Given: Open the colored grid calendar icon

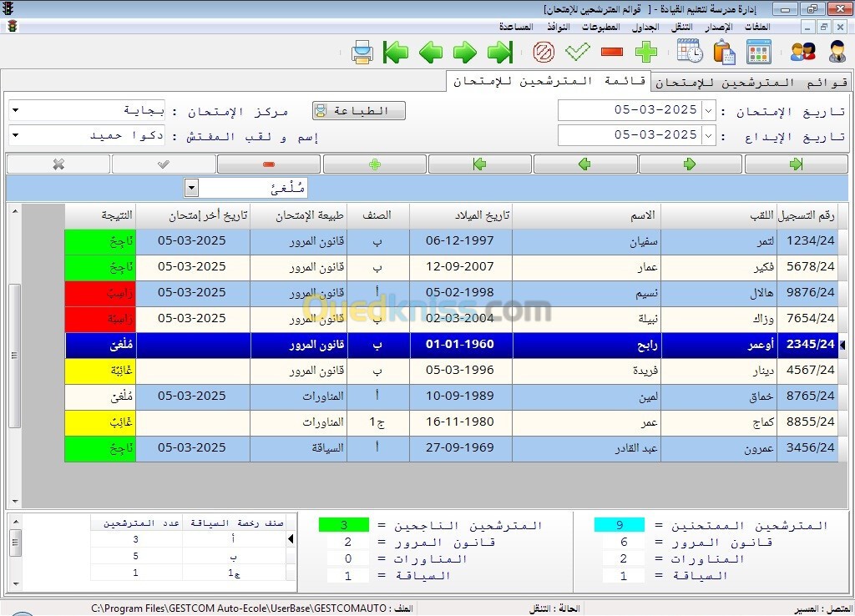Looking at the screenshot, I should pyautogui.click(x=759, y=53).
